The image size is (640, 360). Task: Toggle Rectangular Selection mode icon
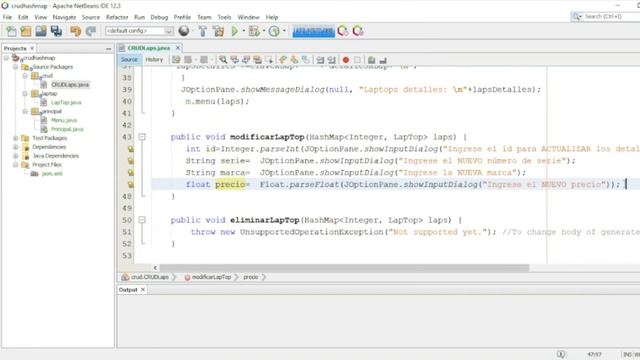269,60
